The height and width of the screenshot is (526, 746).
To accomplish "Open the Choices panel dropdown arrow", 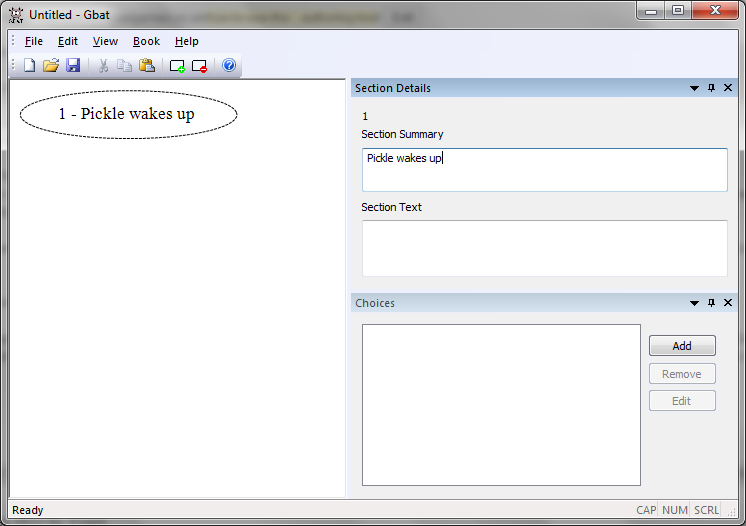I will tap(694, 303).
